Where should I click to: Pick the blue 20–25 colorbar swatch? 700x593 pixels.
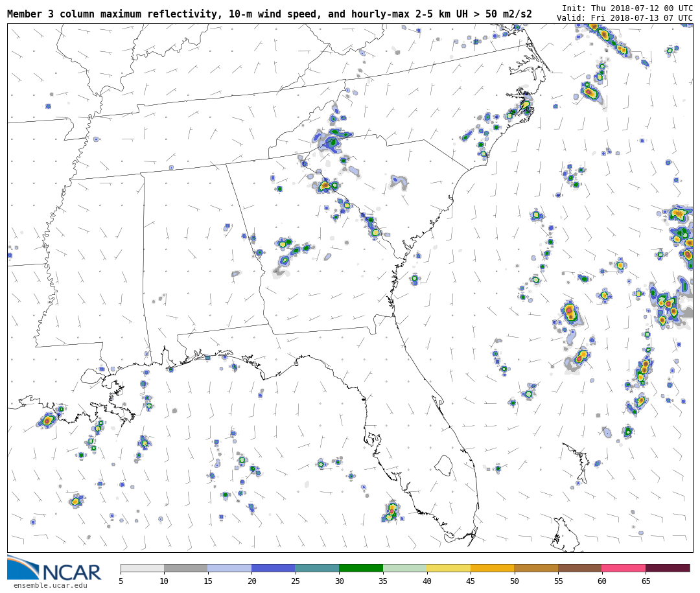coord(274,568)
